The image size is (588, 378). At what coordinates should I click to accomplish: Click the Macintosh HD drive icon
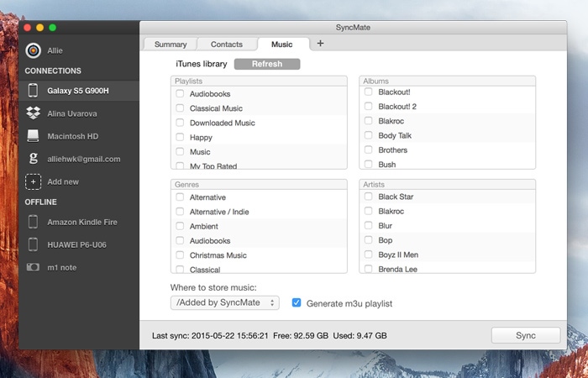coord(33,136)
